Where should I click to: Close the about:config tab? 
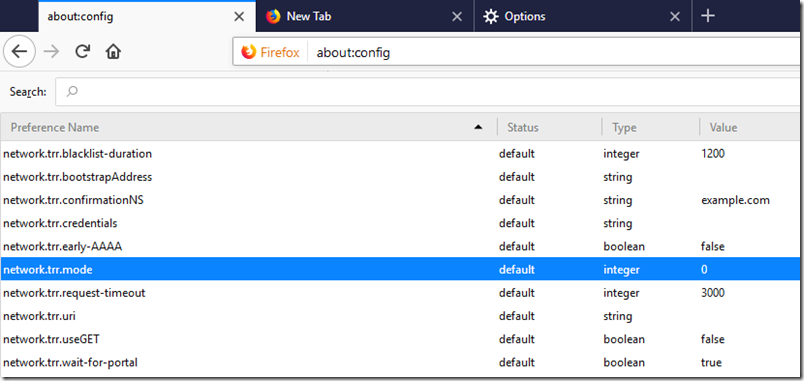pyautogui.click(x=239, y=17)
